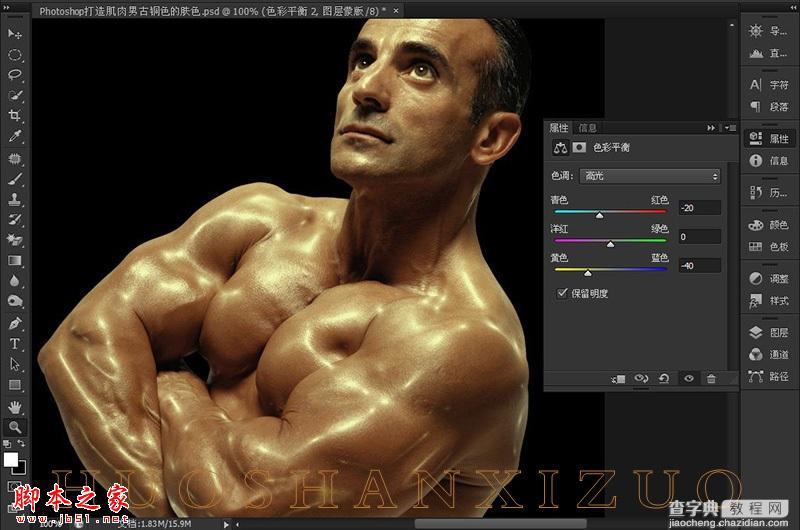Viewport: 800px width, 530px height.
Task: Open the 路径 paths panel
Action: point(769,376)
